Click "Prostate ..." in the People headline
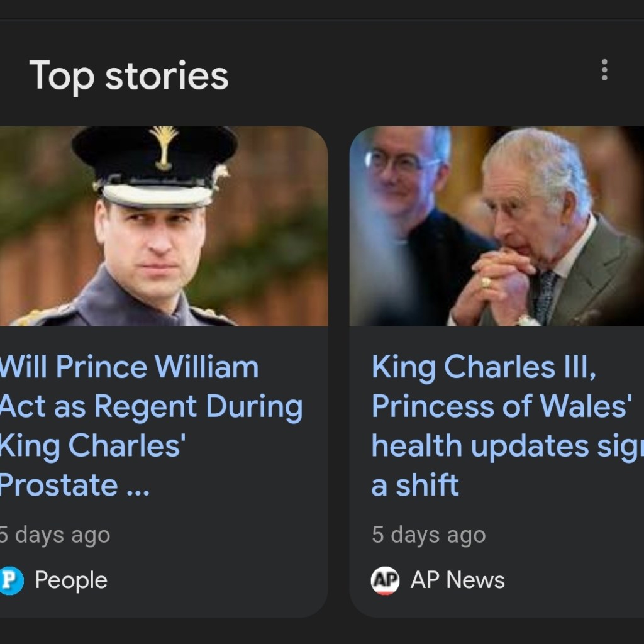 pyautogui.click(x=74, y=485)
